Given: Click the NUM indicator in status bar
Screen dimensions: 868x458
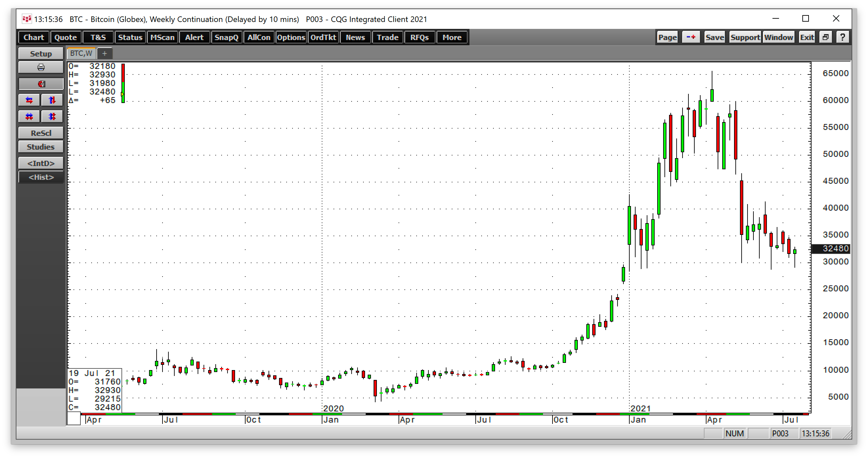Looking at the screenshot, I should [734, 433].
